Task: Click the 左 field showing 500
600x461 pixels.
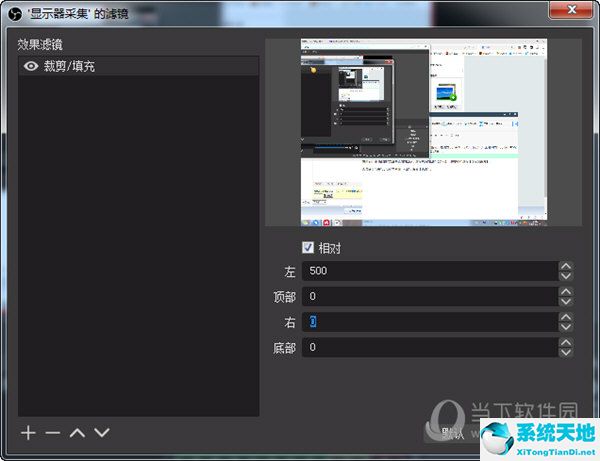Action: pos(428,271)
